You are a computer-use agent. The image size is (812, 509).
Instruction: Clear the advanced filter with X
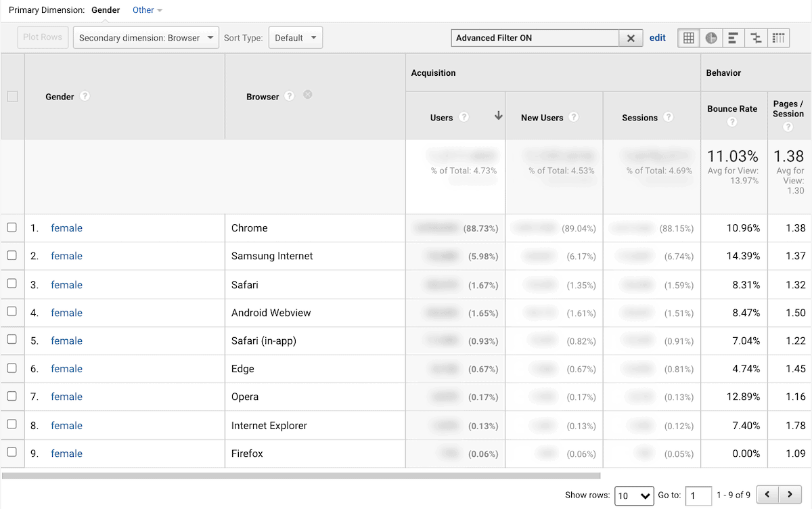tap(631, 39)
